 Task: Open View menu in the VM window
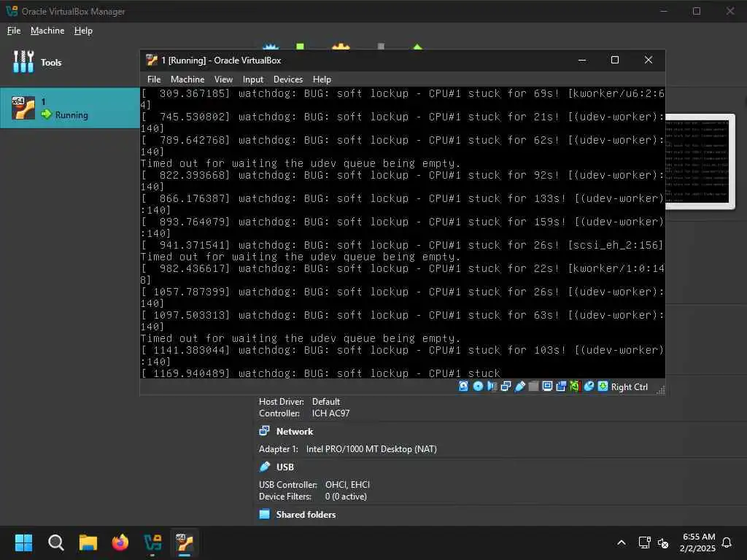[223, 79]
